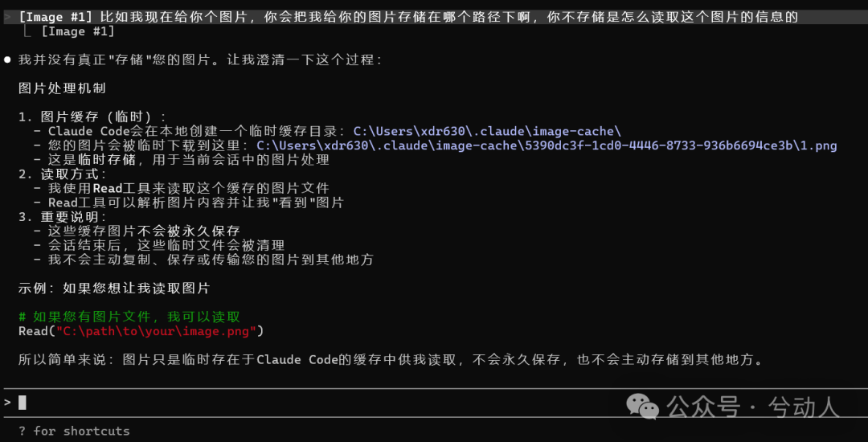Click the line "我不会主动复制、保存或传输您的图片到其他地方"
The image size is (868, 442).
(x=211, y=260)
